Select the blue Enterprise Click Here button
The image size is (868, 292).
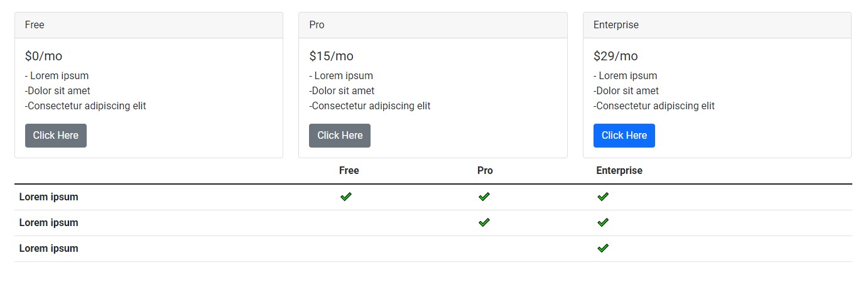[624, 136]
